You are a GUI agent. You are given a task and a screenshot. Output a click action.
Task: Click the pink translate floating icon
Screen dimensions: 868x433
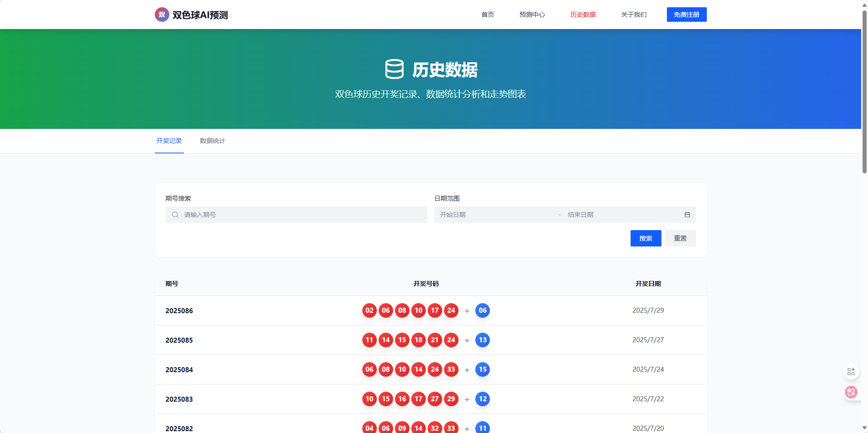[851, 392]
